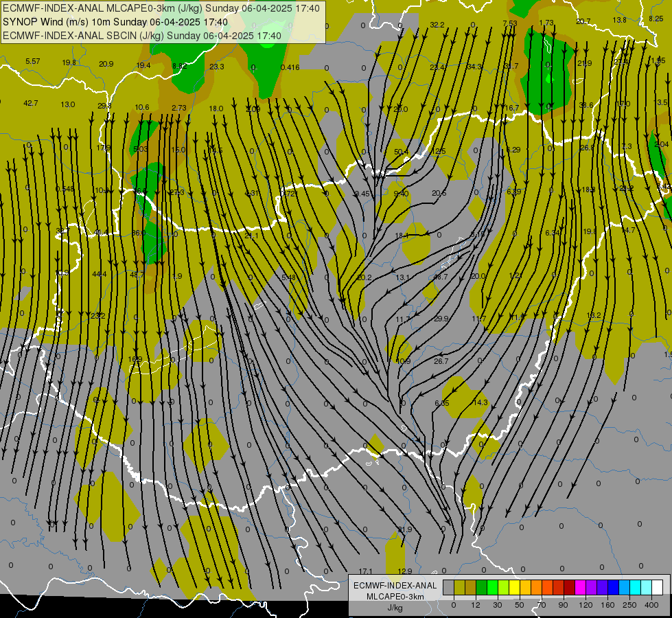Viewport: 672px width, 618px height.
Task: Select the pure yellow legend swatch
Action: pyautogui.click(x=514, y=587)
